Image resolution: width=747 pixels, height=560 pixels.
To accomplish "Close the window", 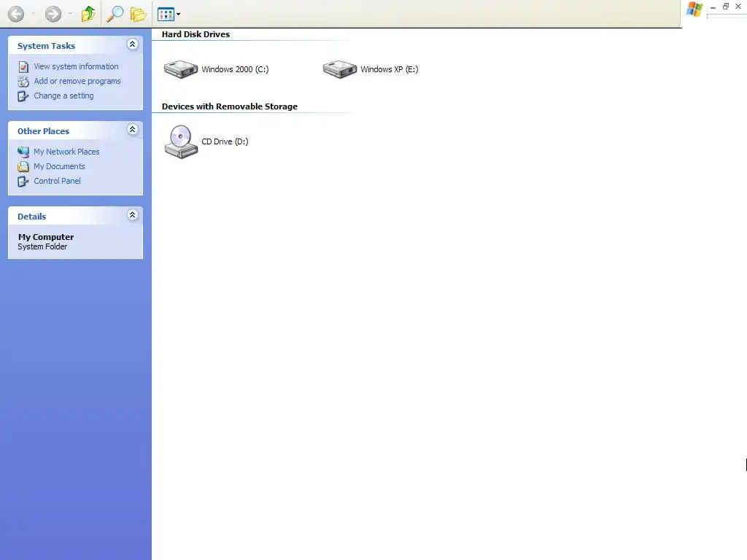I will (x=738, y=6).
